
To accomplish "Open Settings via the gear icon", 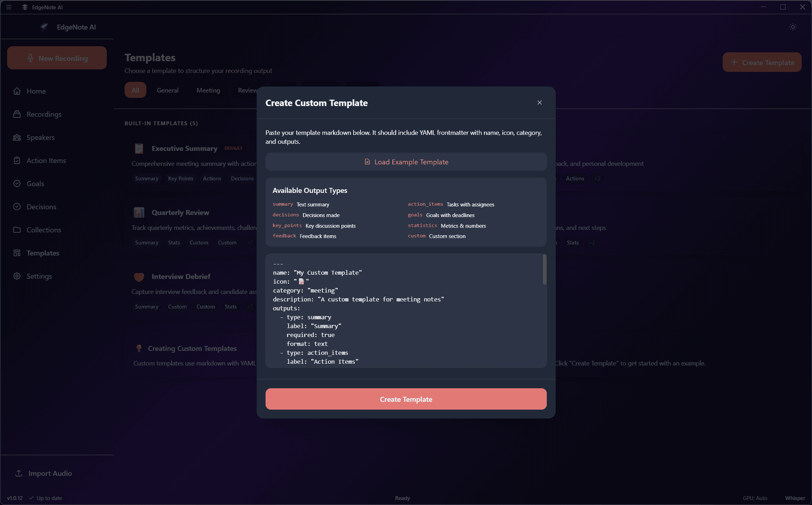I will (17, 276).
